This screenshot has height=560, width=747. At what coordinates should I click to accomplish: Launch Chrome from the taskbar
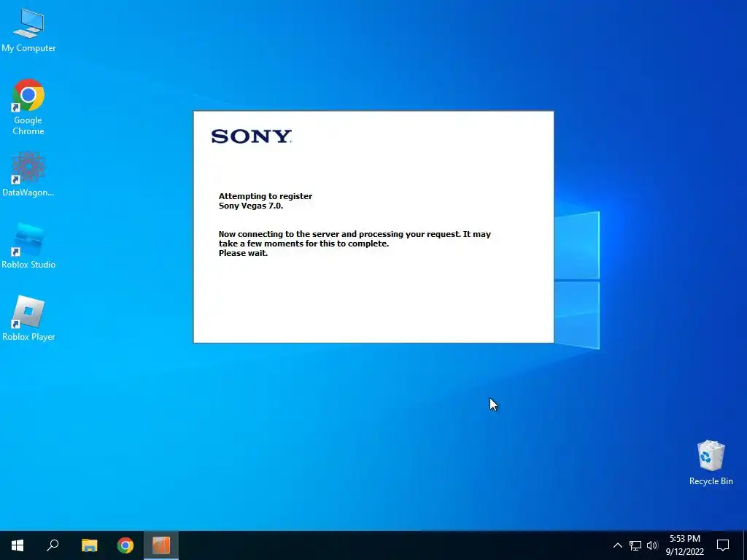125,545
